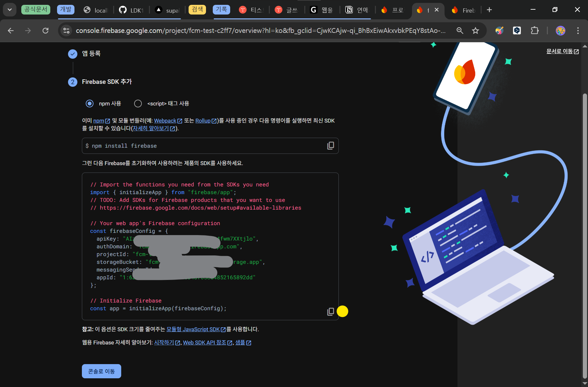Viewport: 588px width, 387px height.
Task: Reload the Firebase console page
Action: coord(45,31)
